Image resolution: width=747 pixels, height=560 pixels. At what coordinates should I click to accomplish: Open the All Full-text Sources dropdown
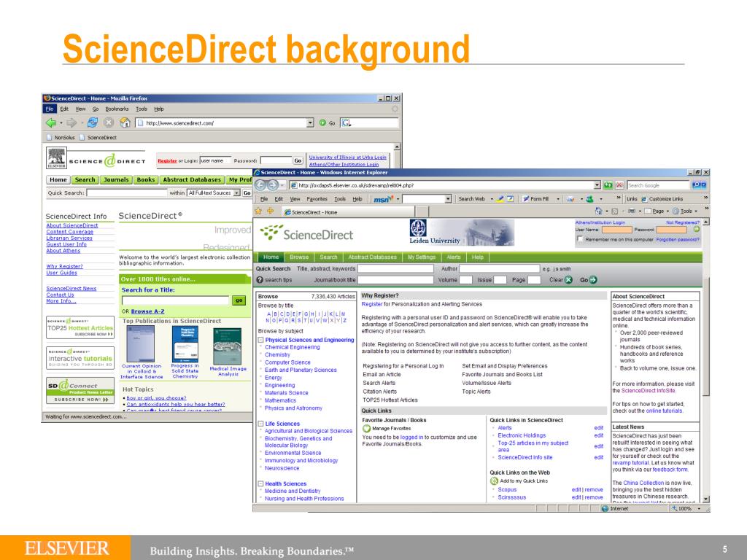click(237, 192)
